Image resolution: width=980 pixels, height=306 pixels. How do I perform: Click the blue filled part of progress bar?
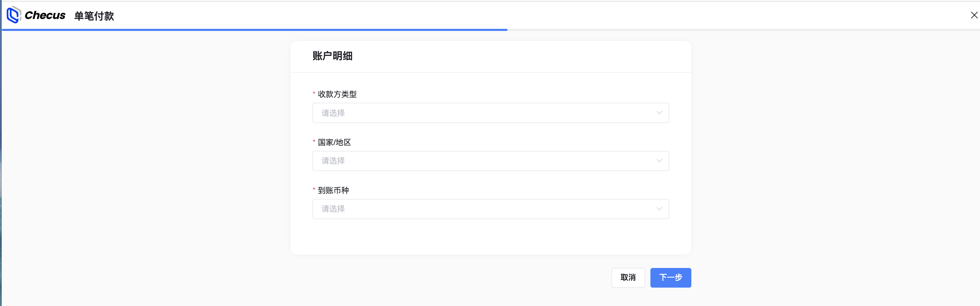(254, 30)
